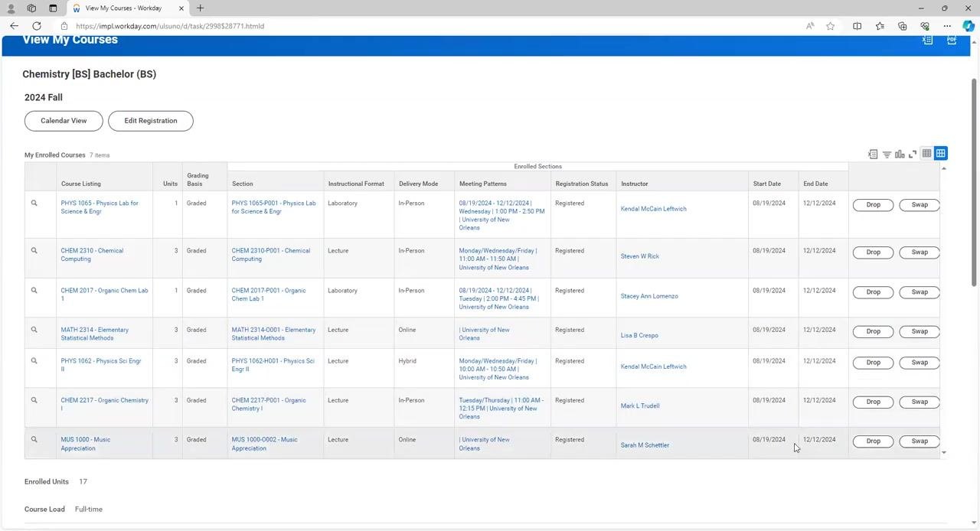Click Edit Registration button
Viewport: 980px width, 531px height.
point(151,121)
